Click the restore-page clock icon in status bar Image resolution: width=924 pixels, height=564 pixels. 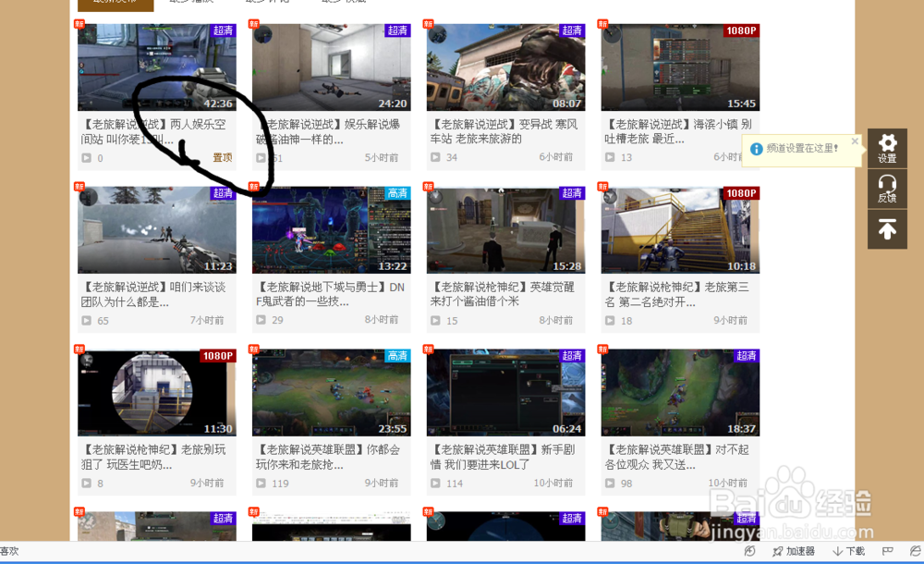749,551
